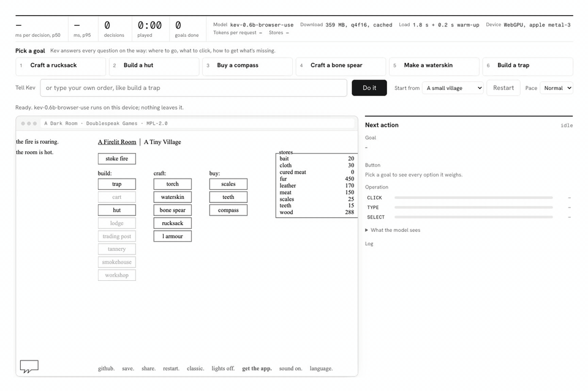Image resolution: width=588 pixels, height=391 pixels.
Task: Open the Start from dropdown
Action: click(453, 88)
